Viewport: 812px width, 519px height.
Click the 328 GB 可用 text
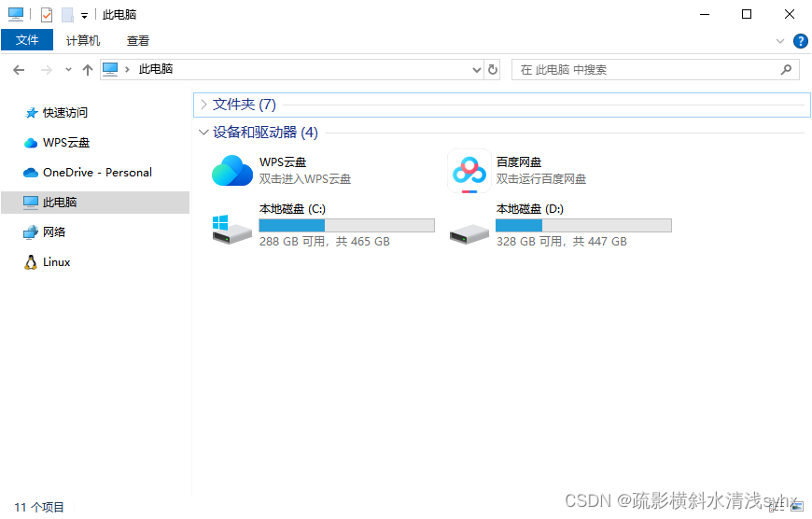click(x=529, y=242)
